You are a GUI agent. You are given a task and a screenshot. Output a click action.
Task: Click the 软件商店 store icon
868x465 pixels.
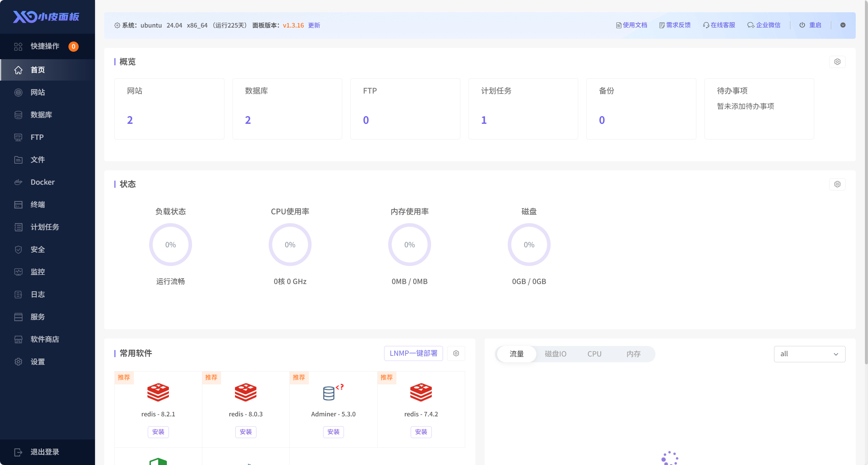(x=18, y=339)
